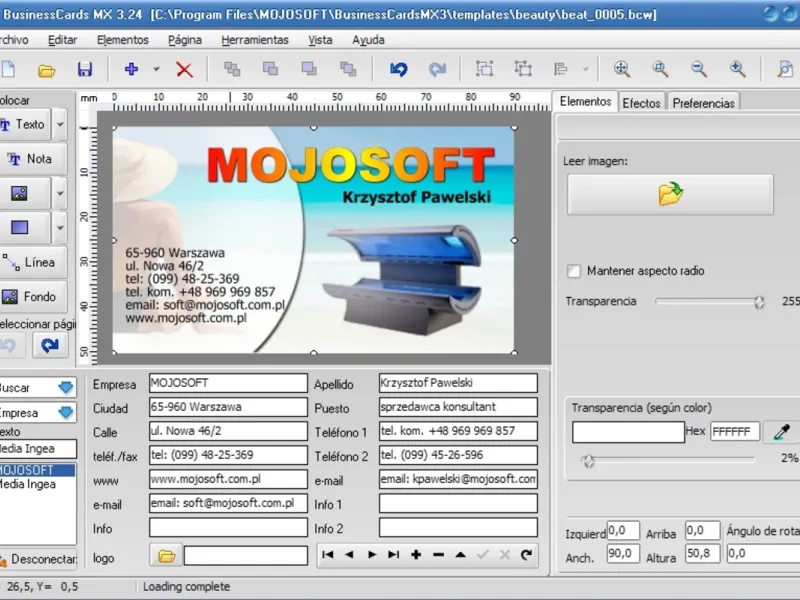
Task: Load an image with the Leer imagen folder button
Action: (670, 194)
